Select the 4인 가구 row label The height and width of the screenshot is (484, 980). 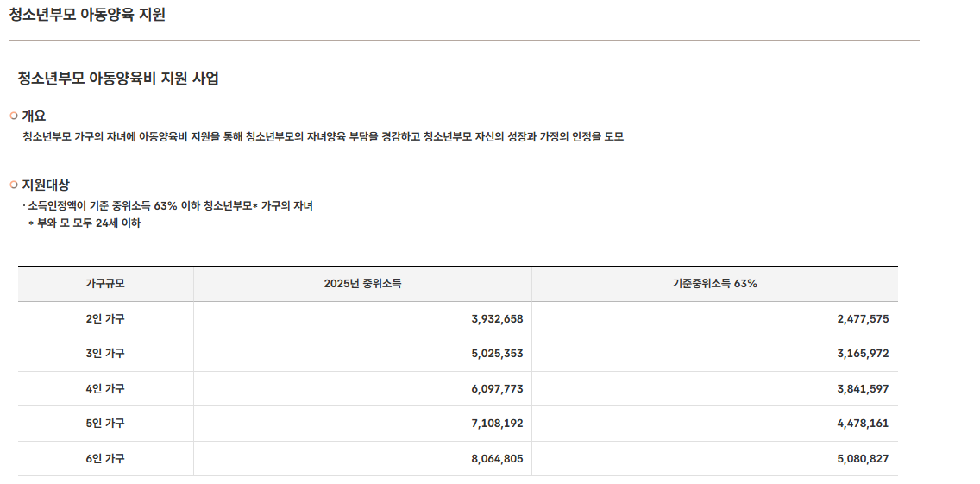tap(105, 389)
